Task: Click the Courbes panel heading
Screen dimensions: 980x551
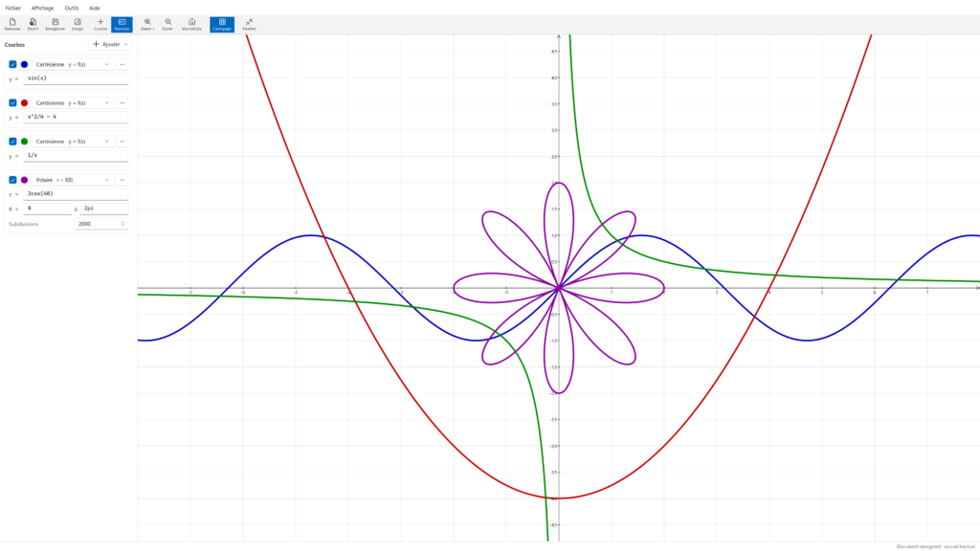Action: (15, 45)
